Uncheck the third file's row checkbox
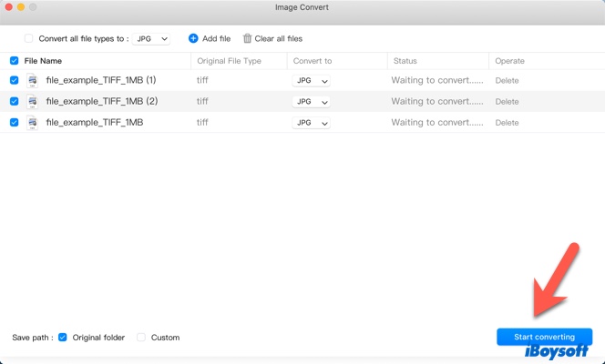The width and height of the screenshot is (605, 364). coord(14,122)
